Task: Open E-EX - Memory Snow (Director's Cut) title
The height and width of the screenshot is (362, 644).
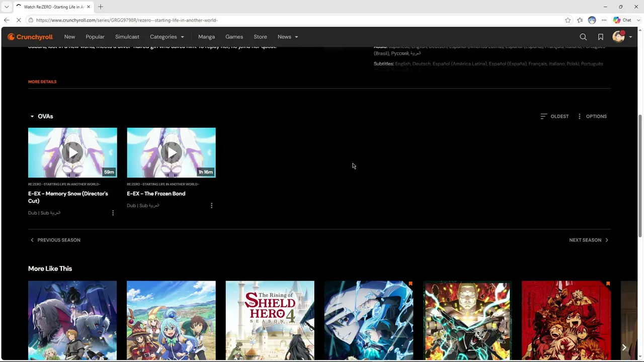Action: click(68, 197)
